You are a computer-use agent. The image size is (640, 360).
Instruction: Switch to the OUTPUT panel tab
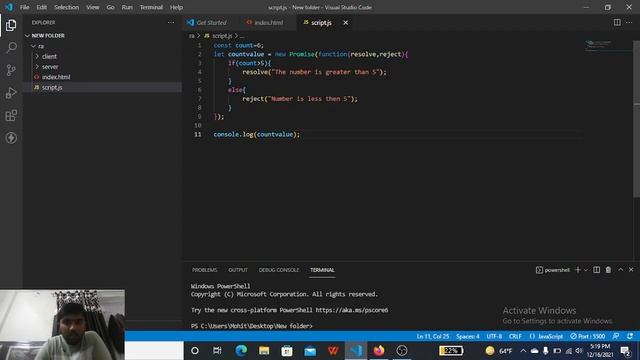coord(238,270)
